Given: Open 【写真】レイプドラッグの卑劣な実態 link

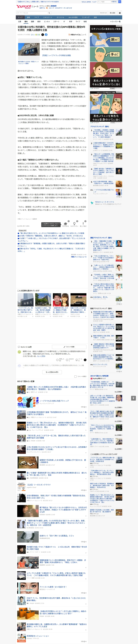Looking at the screenshot, I should point(56,55).
